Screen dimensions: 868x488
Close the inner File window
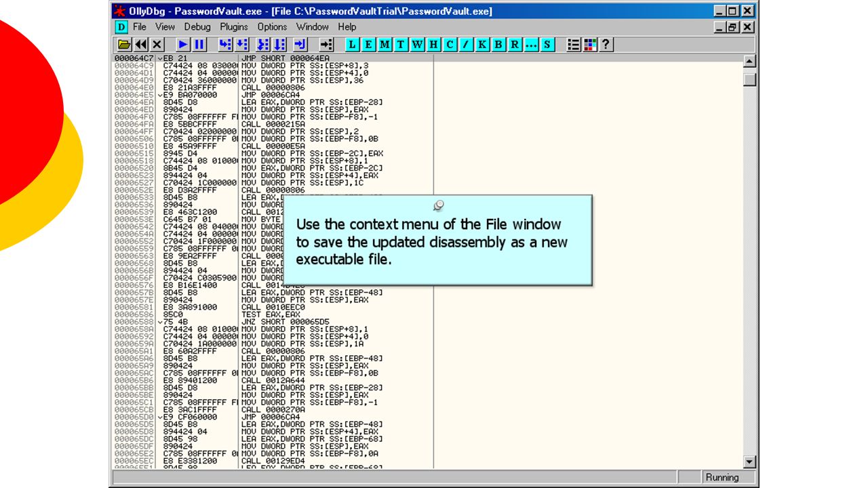(747, 27)
